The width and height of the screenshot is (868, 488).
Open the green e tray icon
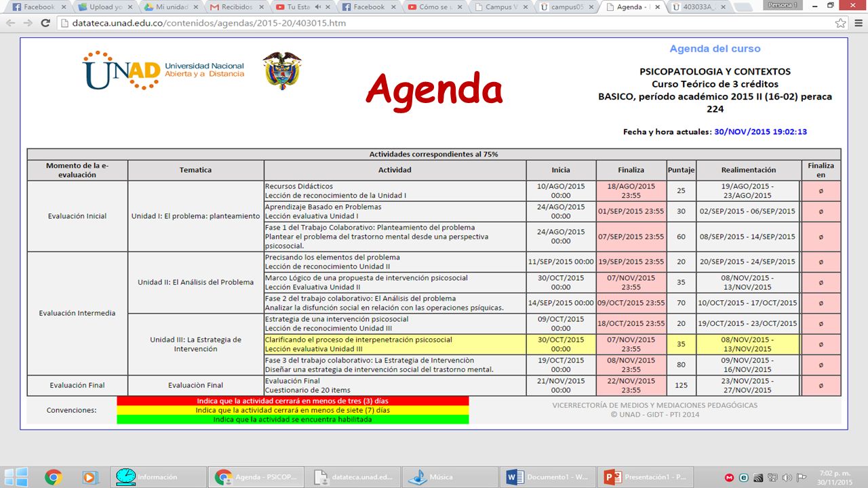pyautogui.click(x=744, y=477)
